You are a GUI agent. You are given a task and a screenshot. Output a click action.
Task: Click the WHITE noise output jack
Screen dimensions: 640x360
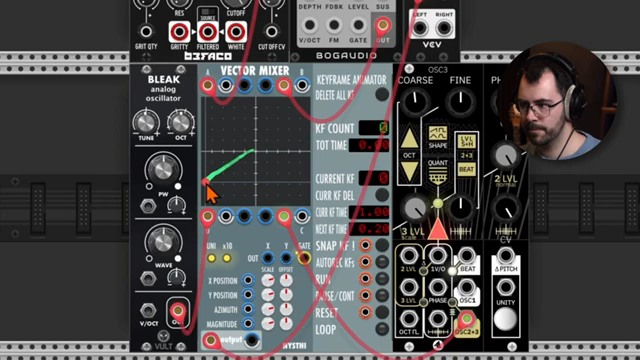click(236, 31)
